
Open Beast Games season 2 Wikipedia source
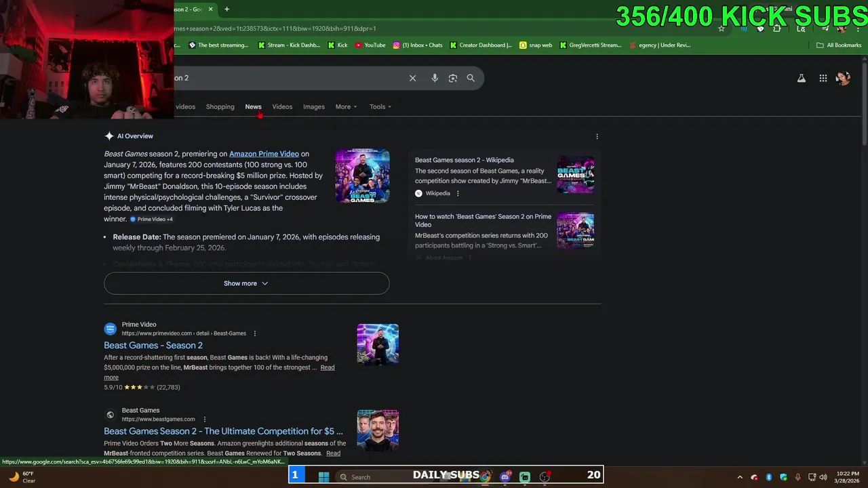point(464,160)
